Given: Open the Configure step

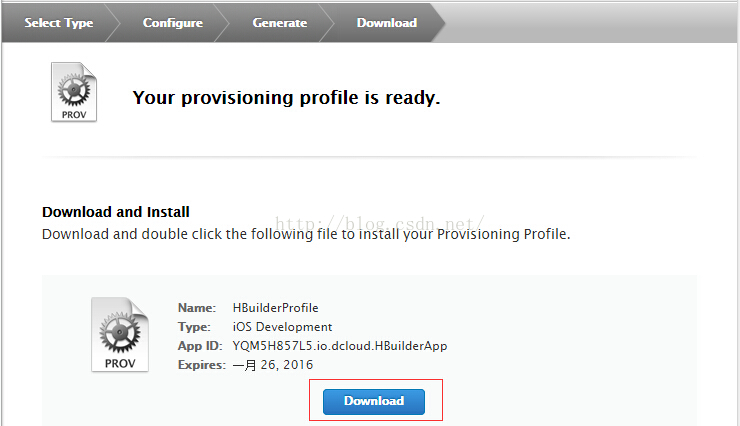Looking at the screenshot, I should tap(173, 23).
